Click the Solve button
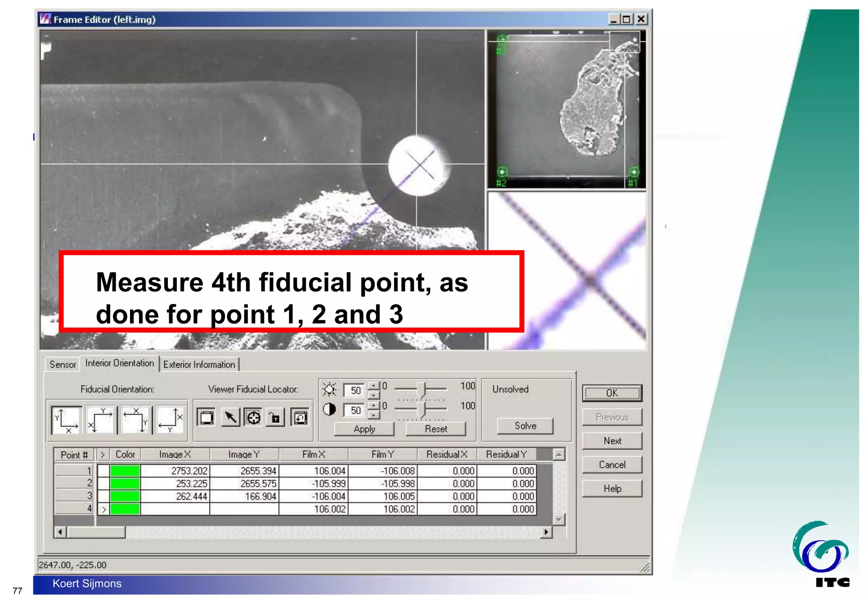The height and width of the screenshot is (601, 868). [525, 426]
